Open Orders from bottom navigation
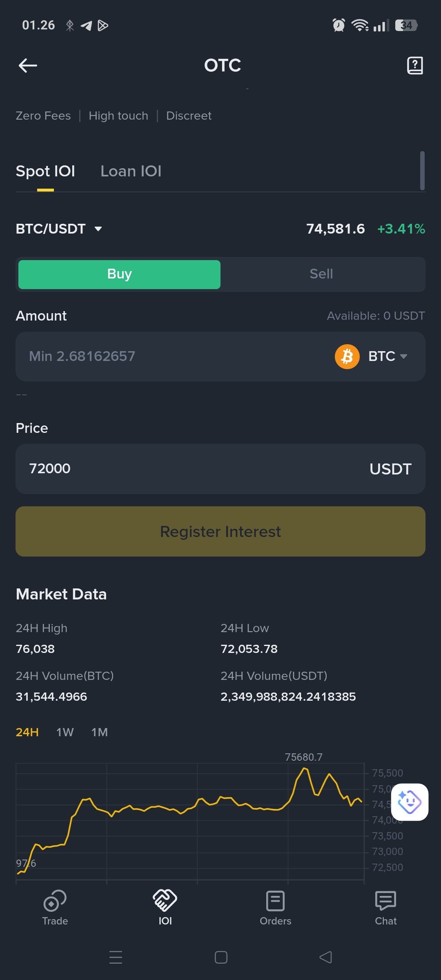Viewport: 441px width, 980px height. (x=276, y=907)
